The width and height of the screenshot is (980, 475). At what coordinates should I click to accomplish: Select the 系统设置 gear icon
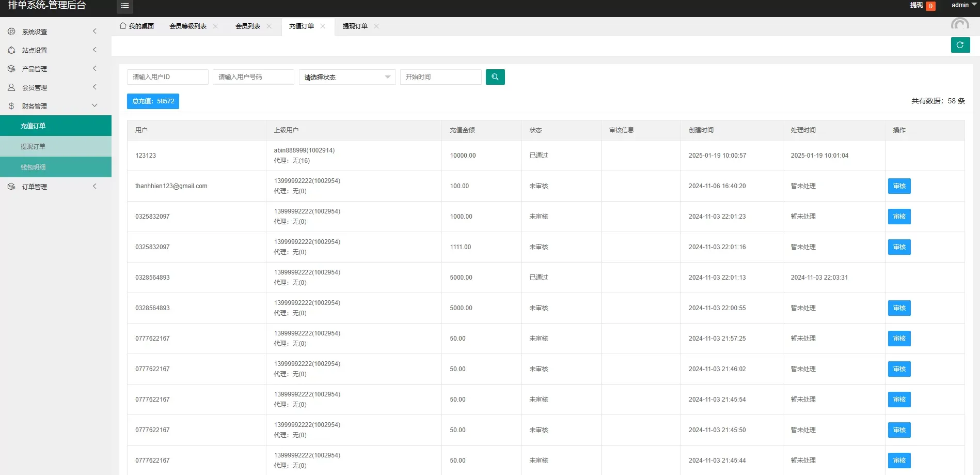pyautogui.click(x=11, y=31)
